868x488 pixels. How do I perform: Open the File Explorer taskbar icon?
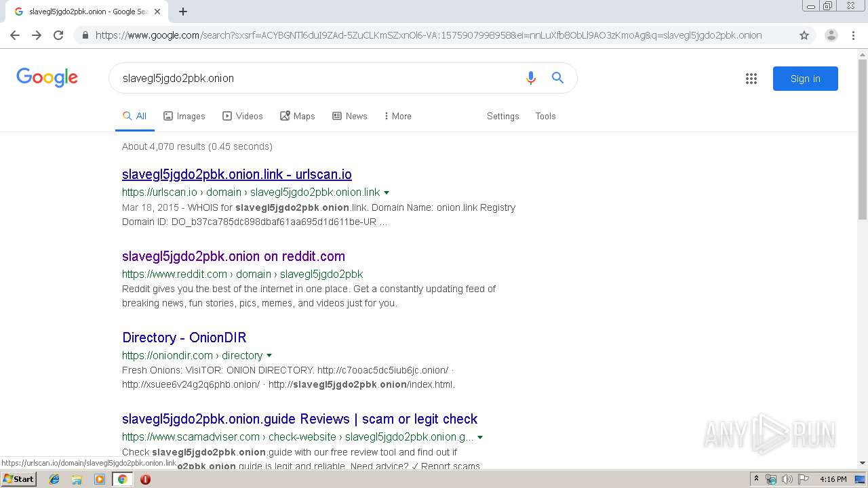[x=77, y=479]
